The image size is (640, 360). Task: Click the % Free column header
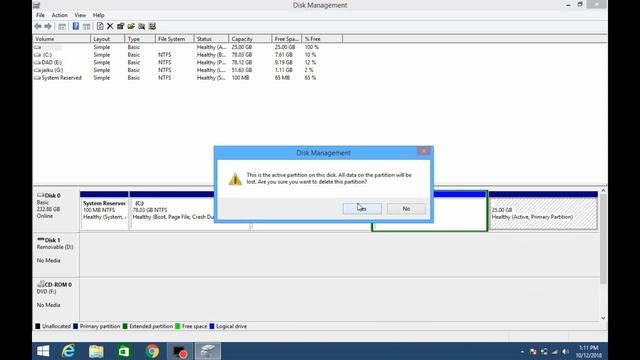click(x=322, y=39)
